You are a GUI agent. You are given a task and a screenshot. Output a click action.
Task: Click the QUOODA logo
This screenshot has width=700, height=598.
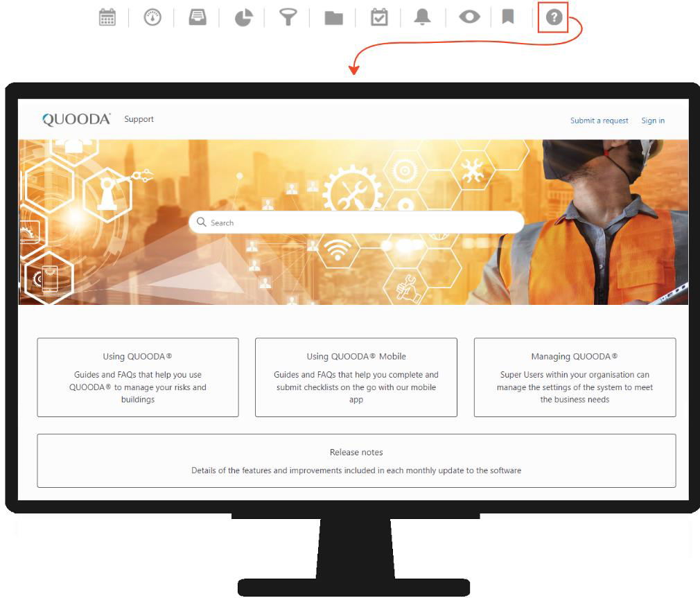click(x=76, y=119)
